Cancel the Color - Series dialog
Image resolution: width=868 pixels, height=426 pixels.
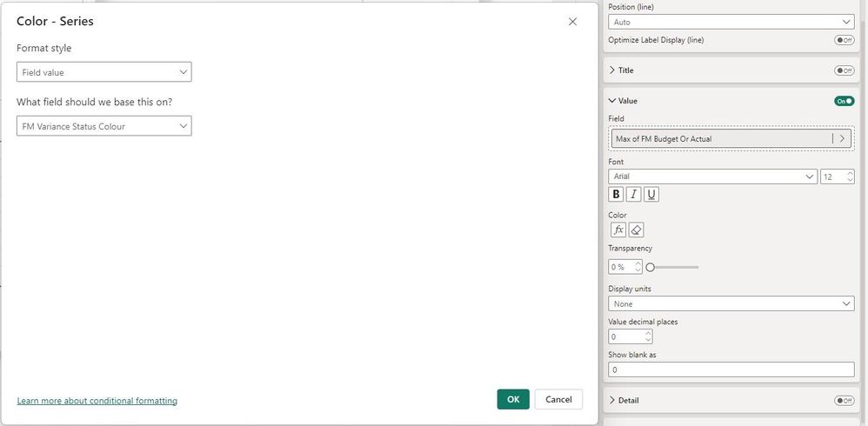pos(558,399)
